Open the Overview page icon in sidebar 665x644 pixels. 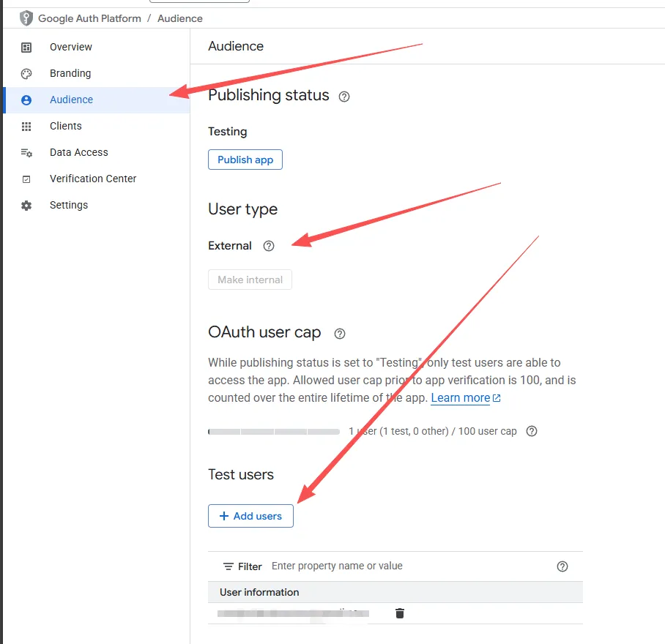pyautogui.click(x=26, y=48)
